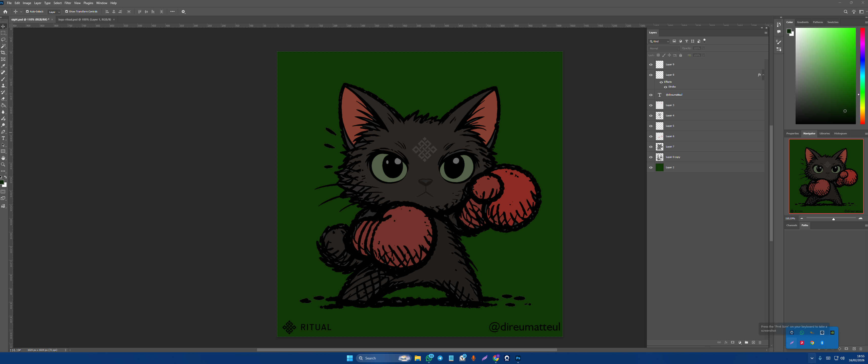This screenshot has width=868, height=364.
Task: Select the Zoom tool
Action: click(3, 165)
